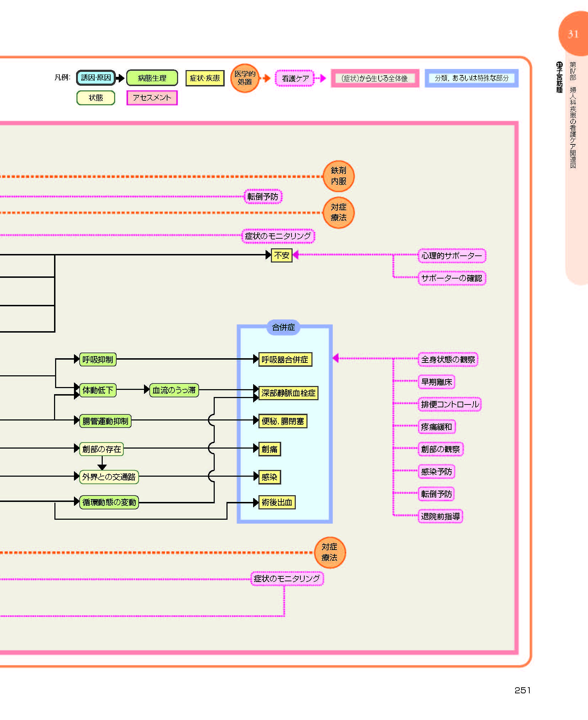
Task: Click the 不安 symptom box
Action: click(282, 255)
